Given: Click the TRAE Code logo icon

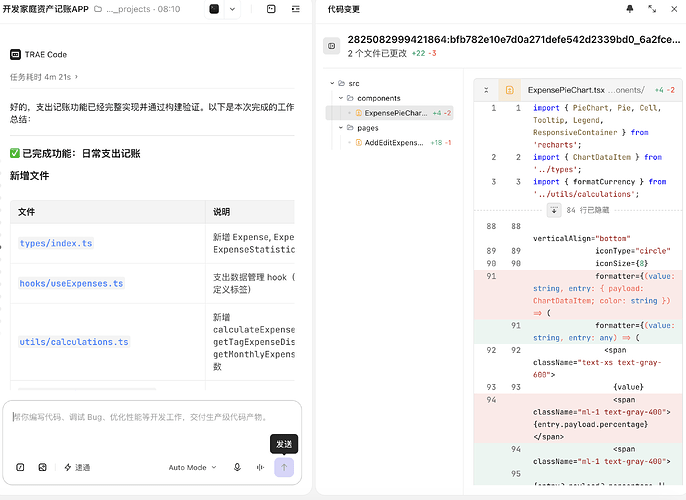Looking at the screenshot, I should pos(15,55).
